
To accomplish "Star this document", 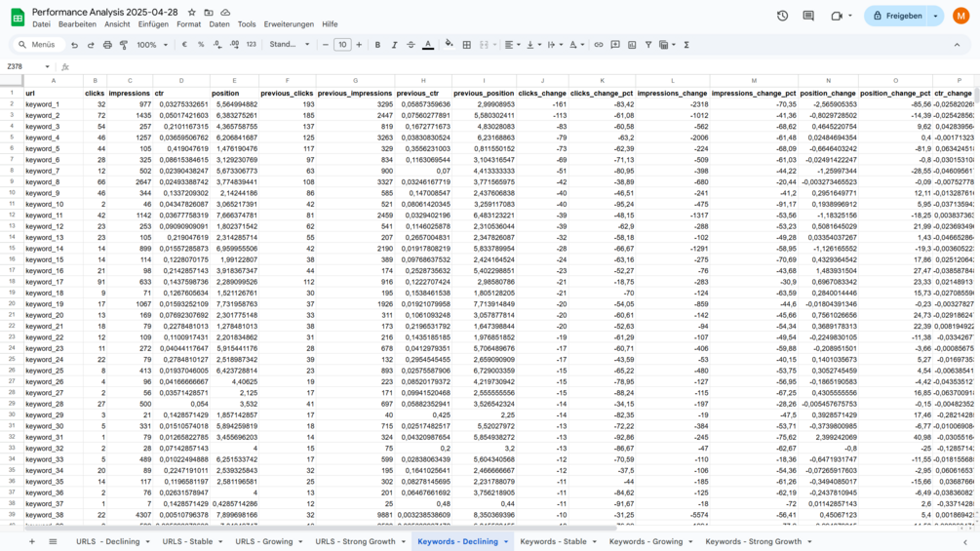I will pyautogui.click(x=192, y=13).
